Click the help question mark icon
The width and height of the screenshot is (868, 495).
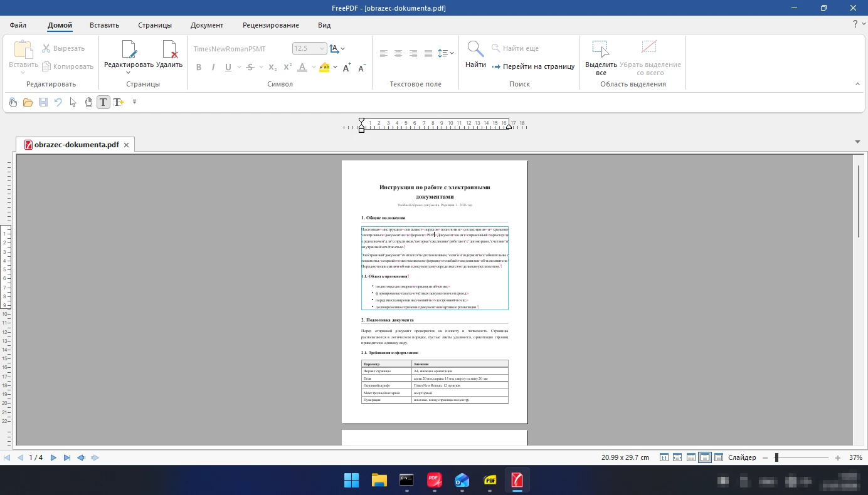click(855, 24)
